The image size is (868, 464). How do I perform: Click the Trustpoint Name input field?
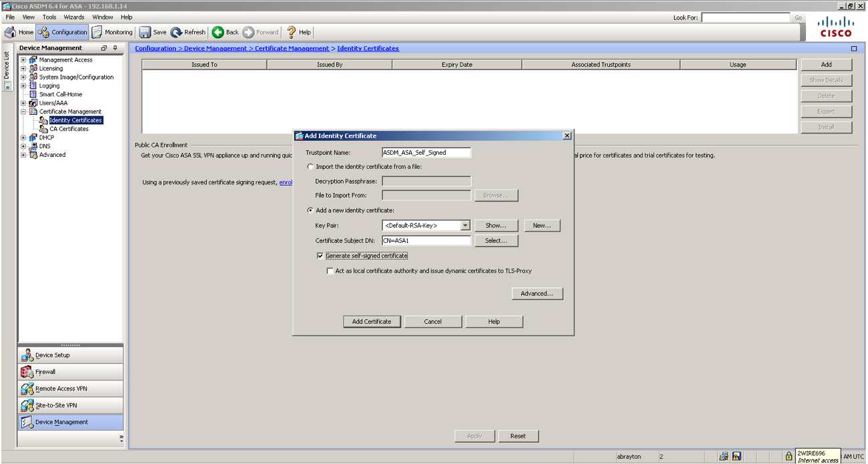427,152
